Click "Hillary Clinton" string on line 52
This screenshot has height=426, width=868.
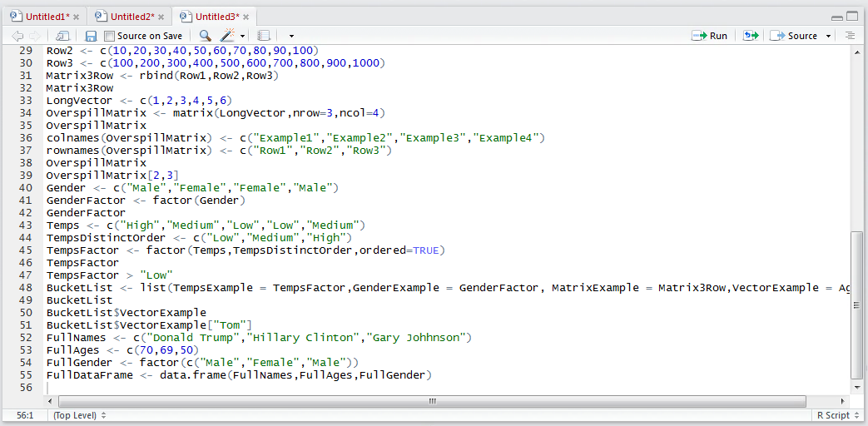click(305, 338)
